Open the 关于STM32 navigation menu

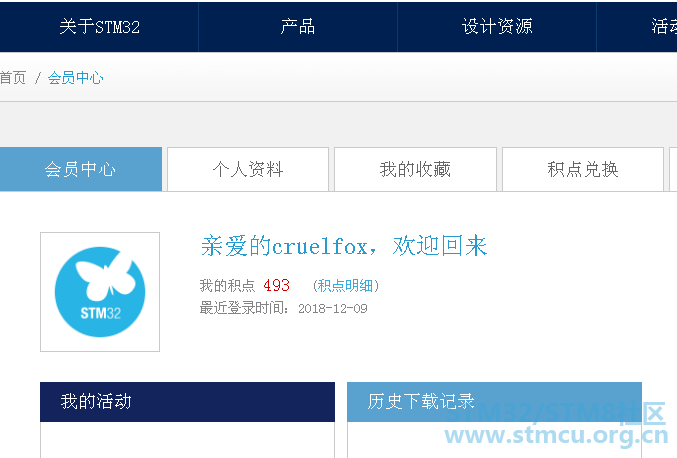[x=99, y=27]
